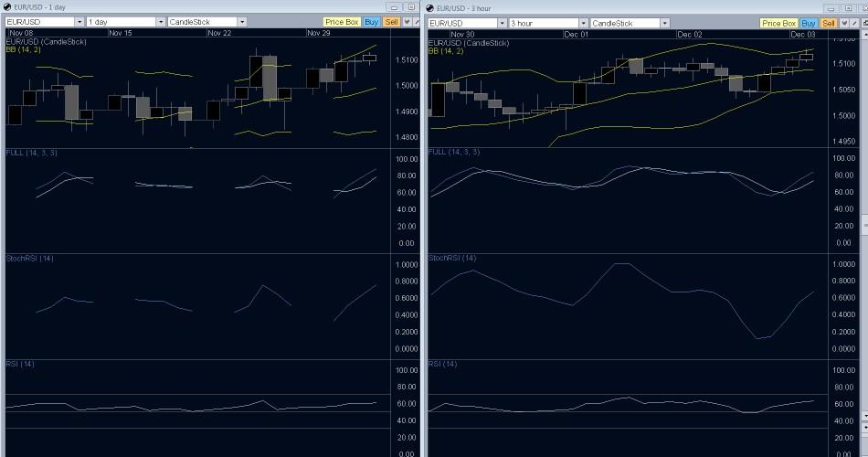Click the 'Nov 15' date marker on the 1 day chart
The image size is (868, 457).
[120, 33]
